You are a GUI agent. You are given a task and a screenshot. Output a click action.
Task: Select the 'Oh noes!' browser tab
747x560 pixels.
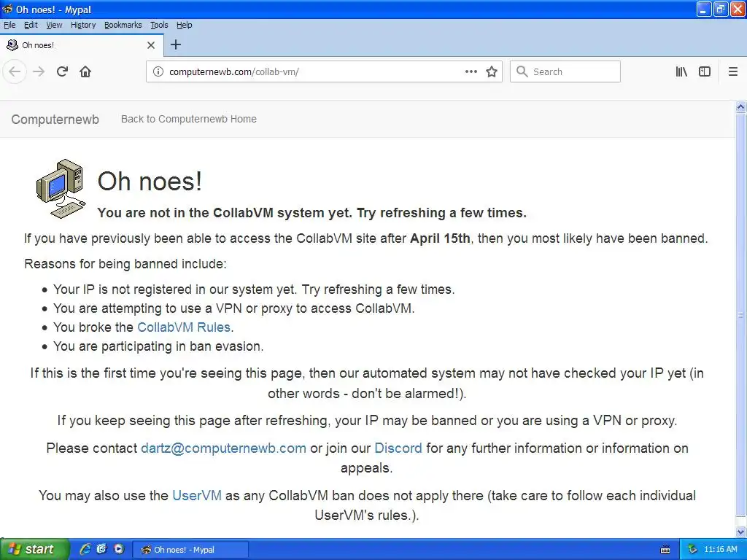pyautogui.click(x=82, y=45)
